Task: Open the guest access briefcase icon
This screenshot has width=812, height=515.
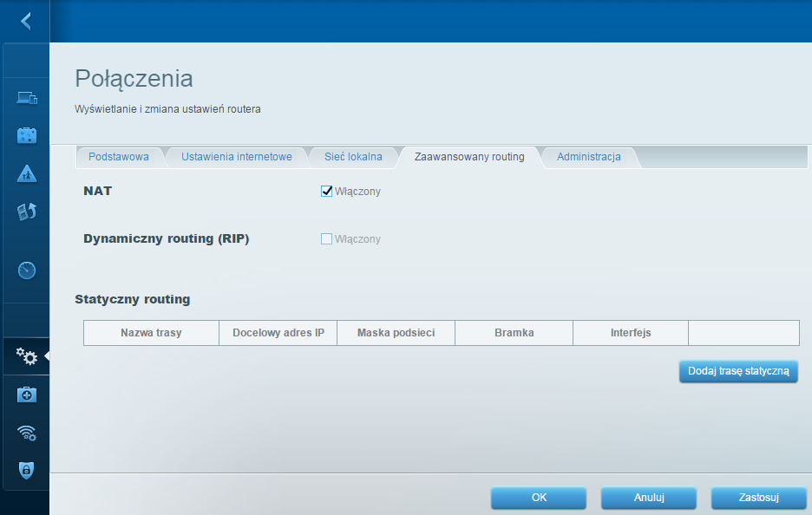Action: pyautogui.click(x=26, y=135)
